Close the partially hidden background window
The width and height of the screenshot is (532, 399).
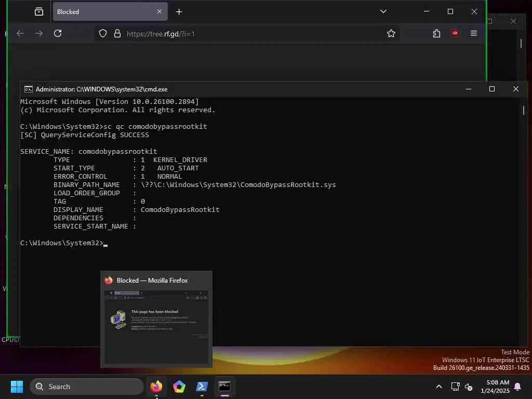pos(513,21)
